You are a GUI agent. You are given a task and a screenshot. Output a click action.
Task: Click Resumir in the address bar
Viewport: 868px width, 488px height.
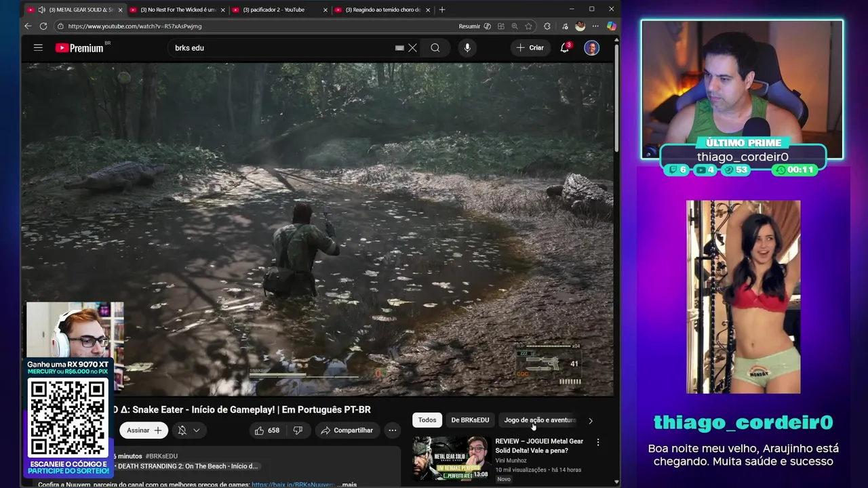469,26
